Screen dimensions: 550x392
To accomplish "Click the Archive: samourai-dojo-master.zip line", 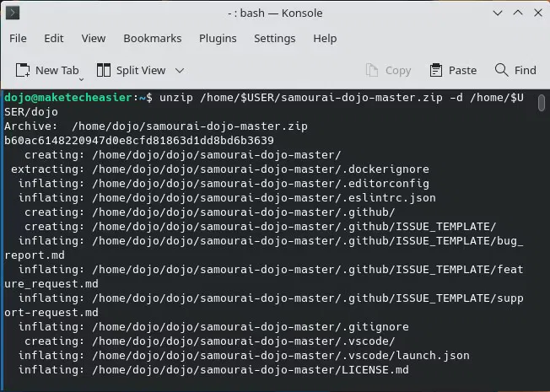I will pyautogui.click(x=156, y=126).
